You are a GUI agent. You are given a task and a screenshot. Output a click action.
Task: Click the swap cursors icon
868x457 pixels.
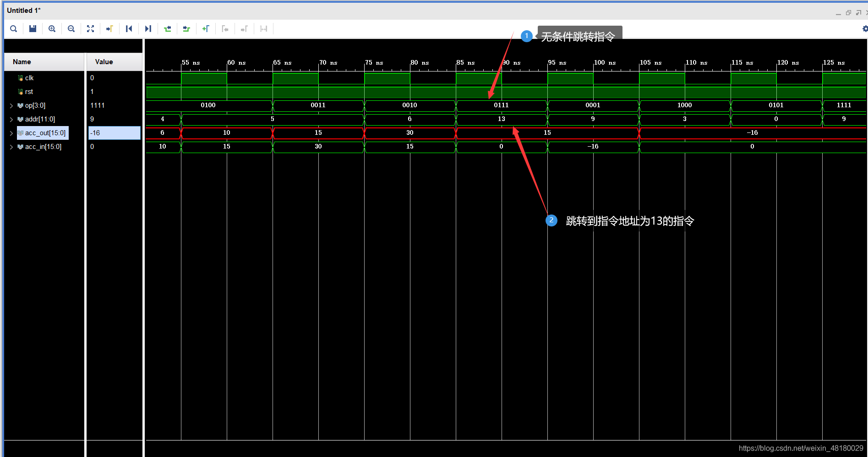pyautogui.click(x=263, y=29)
